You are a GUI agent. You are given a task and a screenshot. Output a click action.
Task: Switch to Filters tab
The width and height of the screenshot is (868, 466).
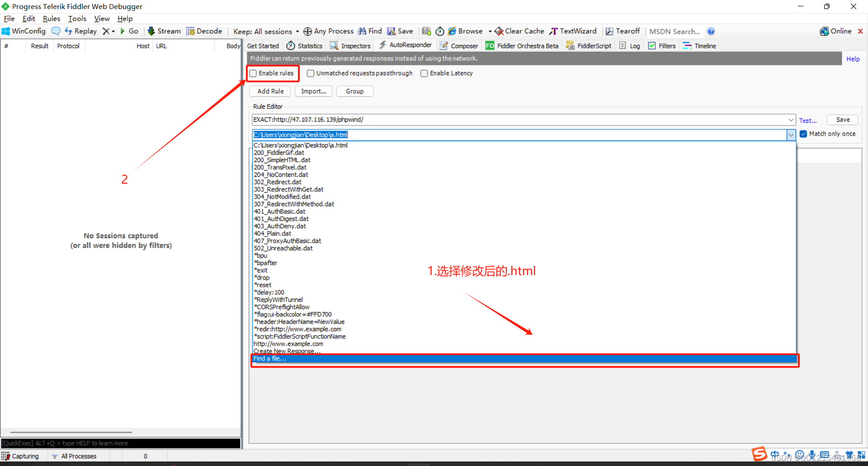pyautogui.click(x=662, y=46)
